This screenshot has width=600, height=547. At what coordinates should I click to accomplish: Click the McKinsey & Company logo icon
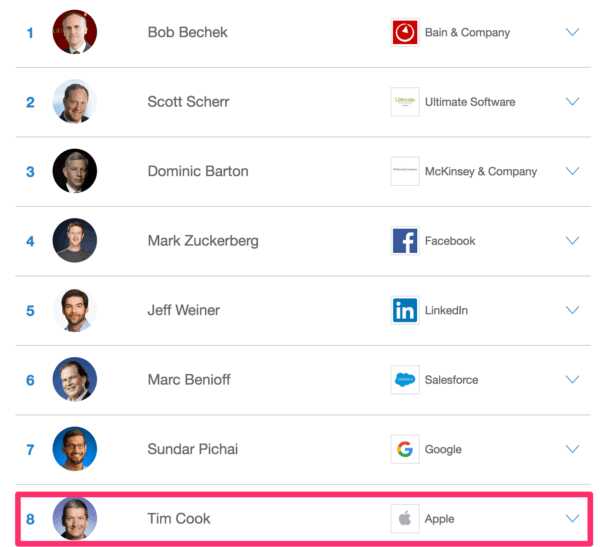pos(405,171)
